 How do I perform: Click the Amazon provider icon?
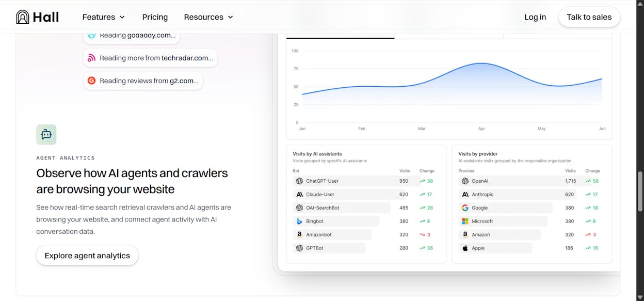click(x=465, y=234)
